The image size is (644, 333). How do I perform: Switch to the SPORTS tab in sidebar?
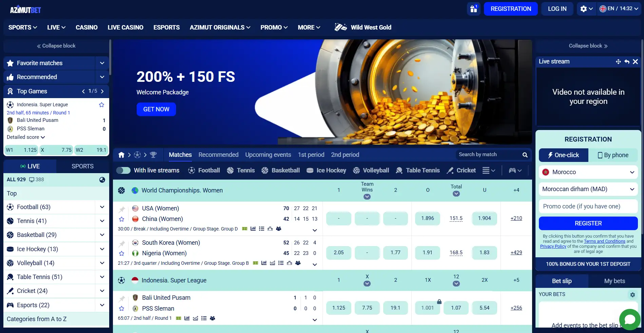82,166
